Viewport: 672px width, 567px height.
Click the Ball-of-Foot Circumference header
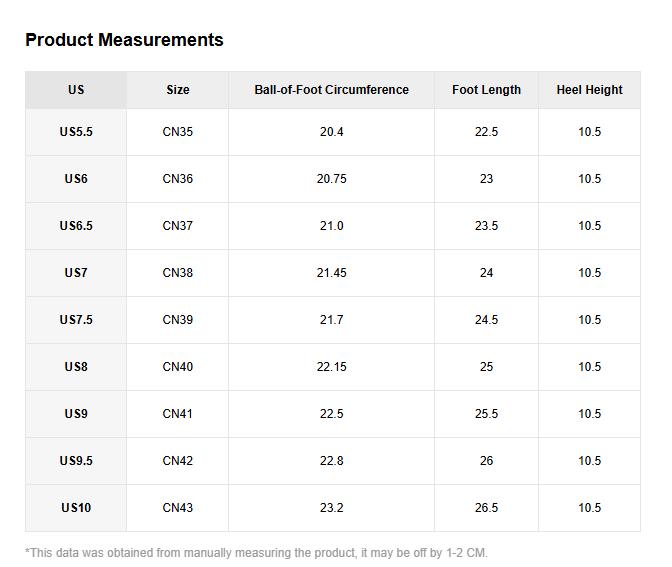331,90
